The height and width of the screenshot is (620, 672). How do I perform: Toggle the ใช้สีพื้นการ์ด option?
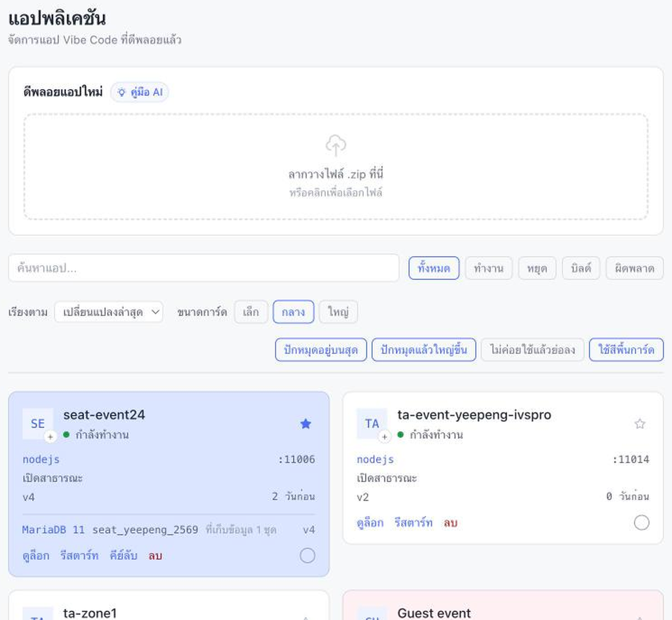click(626, 350)
